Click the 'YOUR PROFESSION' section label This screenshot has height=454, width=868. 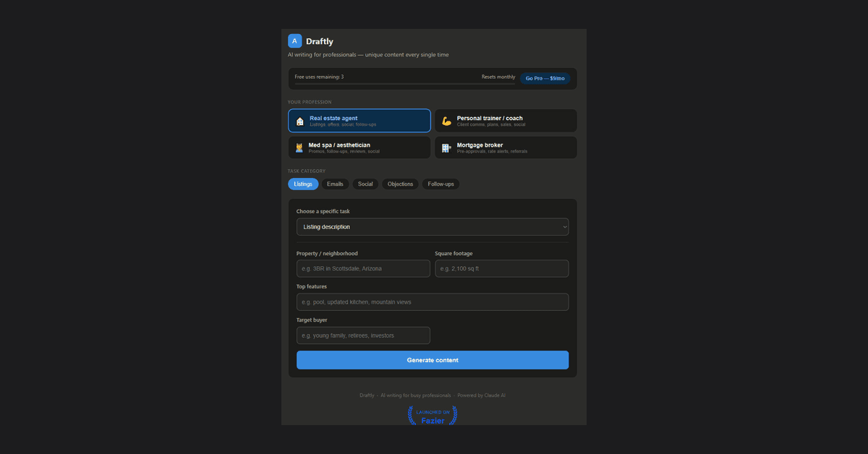click(310, 102)
